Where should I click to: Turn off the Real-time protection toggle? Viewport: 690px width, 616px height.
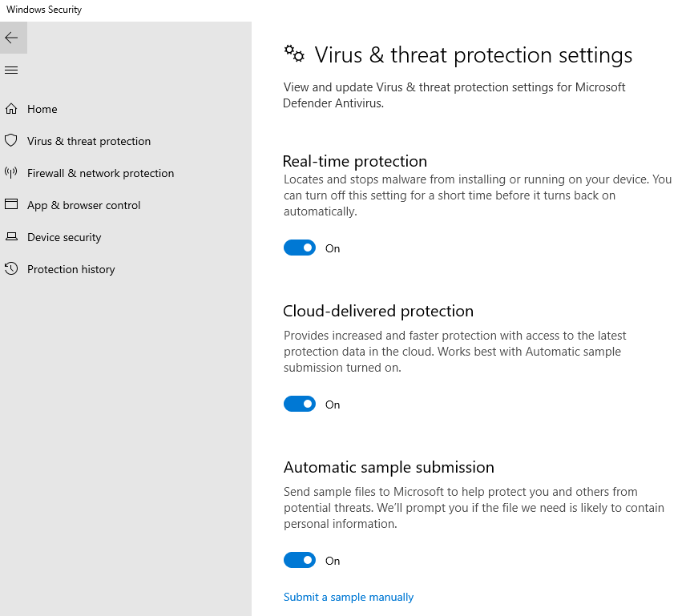coord(300,248)
